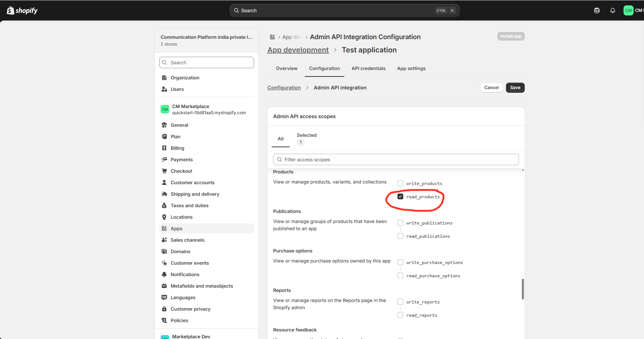The height and width of the screenshot is (339, 644).
Task: Open Languages settings
Action: pyautogui.click(x=207, y=297)
